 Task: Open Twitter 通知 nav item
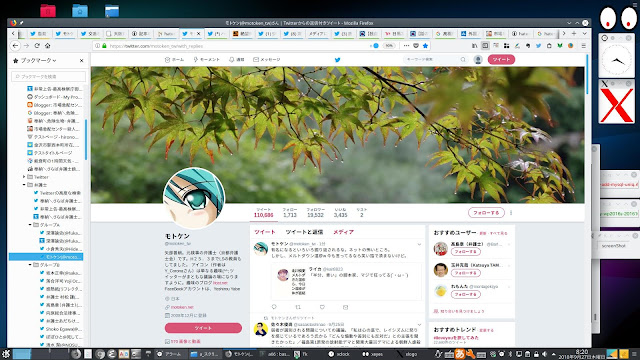[237, 60]
